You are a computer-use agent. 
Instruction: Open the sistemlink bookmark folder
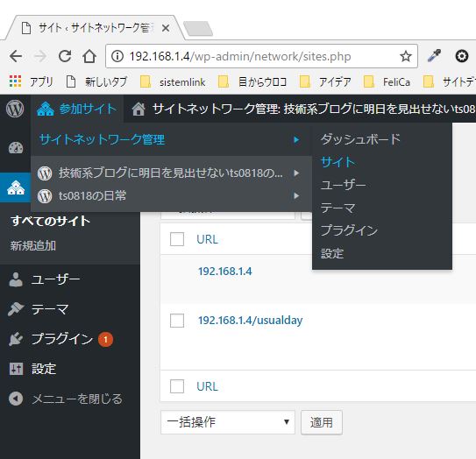tap(173, 82)
